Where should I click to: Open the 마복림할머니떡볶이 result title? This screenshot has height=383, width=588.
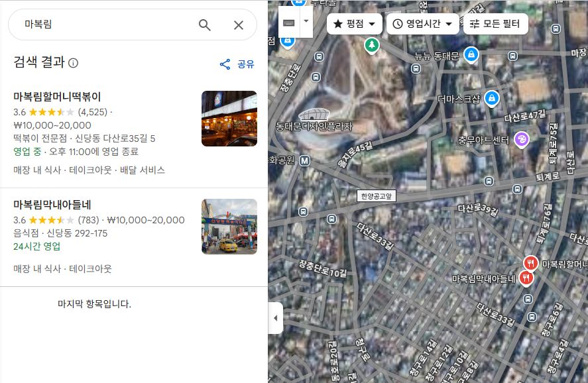click(58, 97)
